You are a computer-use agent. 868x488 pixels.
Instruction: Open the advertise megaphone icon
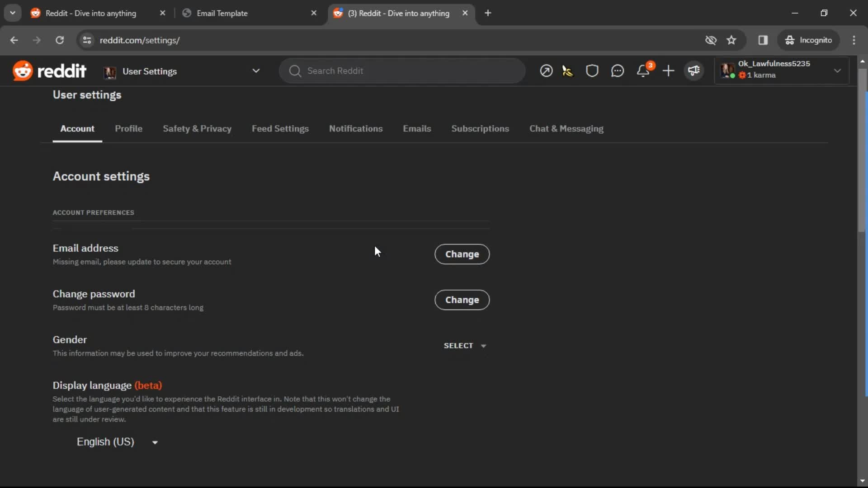pos(694,70)
